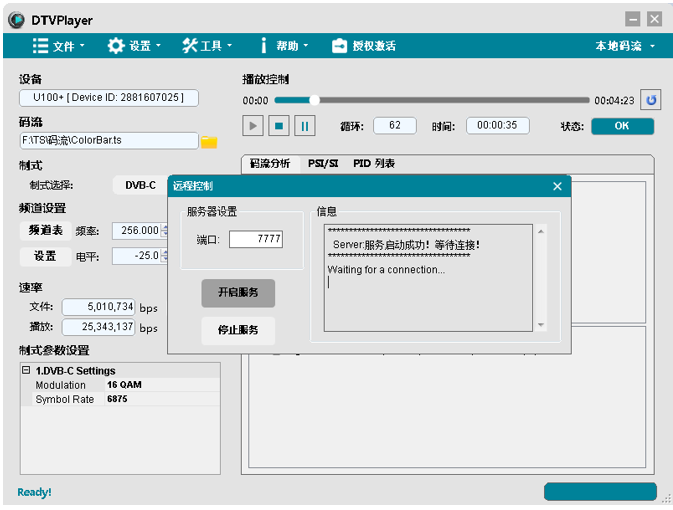The width and height of the screenshot is (673, 510).
Task: Open the DVB-C standard selector
Action: [x=140, y=185]
